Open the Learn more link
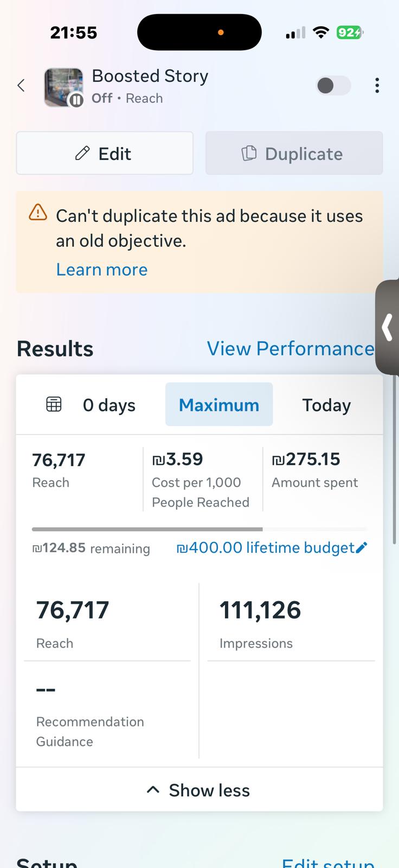Screen dimensions: 399x868 101,270
